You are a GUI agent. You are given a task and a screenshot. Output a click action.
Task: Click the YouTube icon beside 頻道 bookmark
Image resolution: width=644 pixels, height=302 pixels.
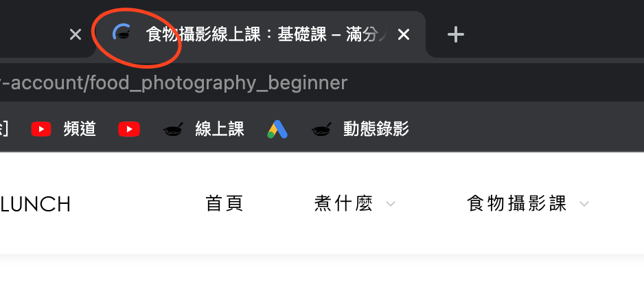(x=41, y=129)
